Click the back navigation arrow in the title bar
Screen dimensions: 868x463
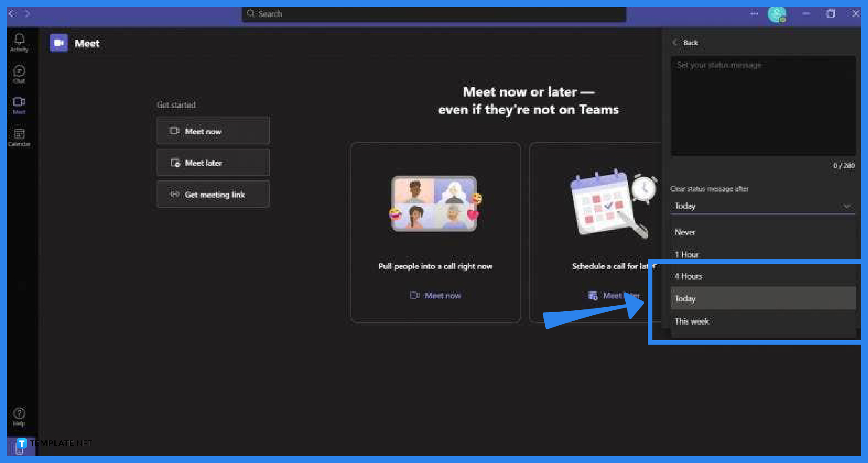[12, 14]
